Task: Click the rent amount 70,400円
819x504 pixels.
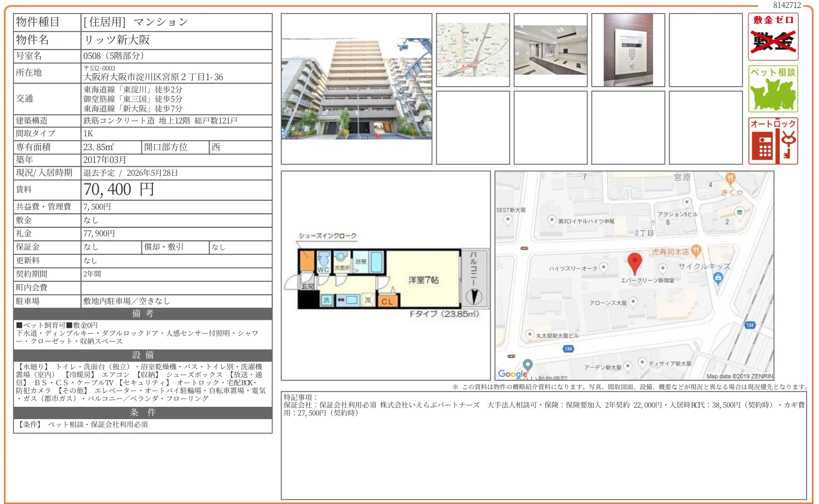Action: point(118,190)
